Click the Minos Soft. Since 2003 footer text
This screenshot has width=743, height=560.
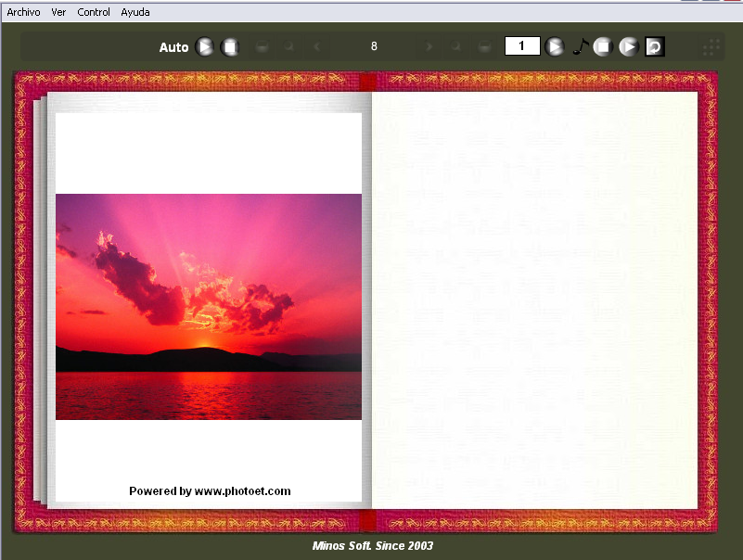[x=373, y=546]
